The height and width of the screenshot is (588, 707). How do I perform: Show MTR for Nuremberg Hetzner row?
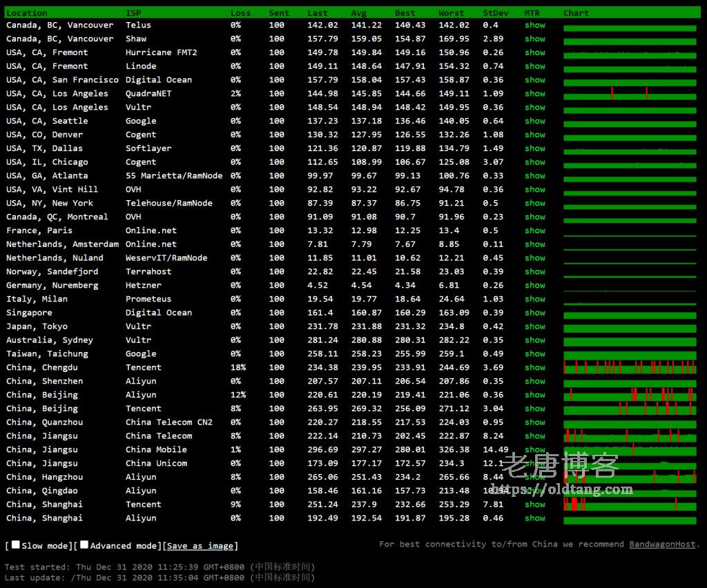coord(534,285)
